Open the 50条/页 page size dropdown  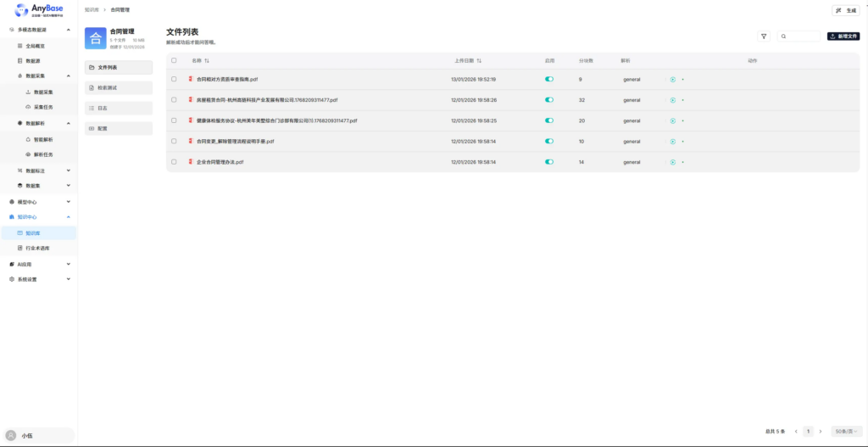coord(847,432)
